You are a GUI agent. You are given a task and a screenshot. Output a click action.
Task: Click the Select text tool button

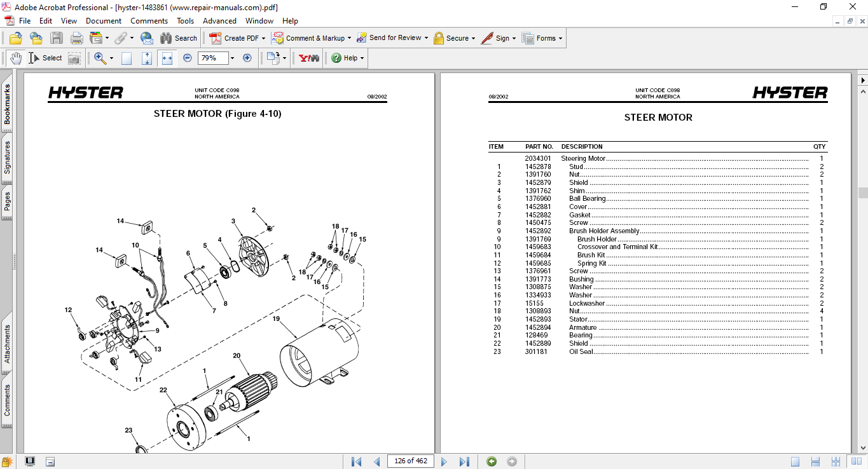click(45, 58)
